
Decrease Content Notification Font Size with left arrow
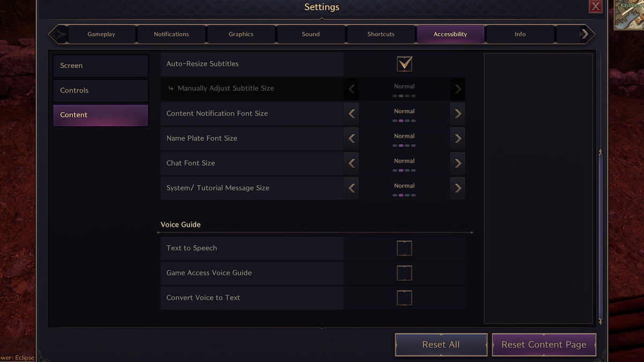(x=352, y=114)
